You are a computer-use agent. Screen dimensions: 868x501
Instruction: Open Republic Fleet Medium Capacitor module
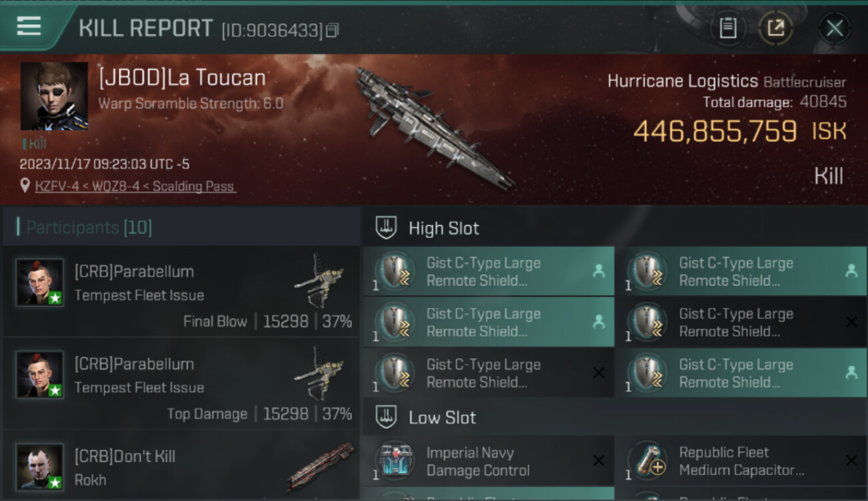click(741, 461)
